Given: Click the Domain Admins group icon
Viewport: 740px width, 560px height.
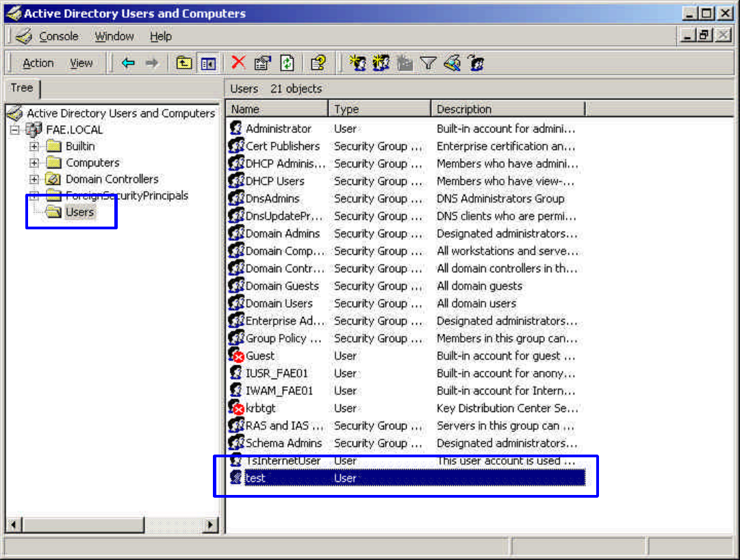Looking at the screenshot, I should tap(236, 233).
